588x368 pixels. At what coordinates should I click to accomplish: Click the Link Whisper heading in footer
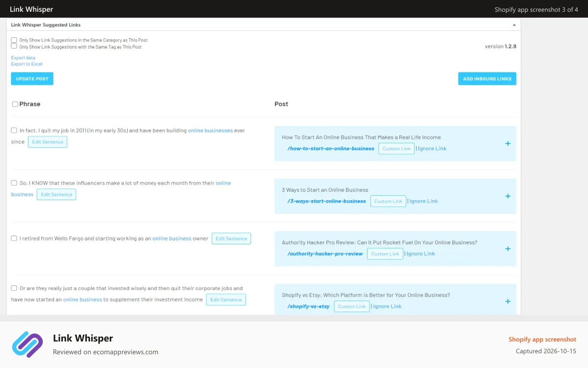click(83, 338)
